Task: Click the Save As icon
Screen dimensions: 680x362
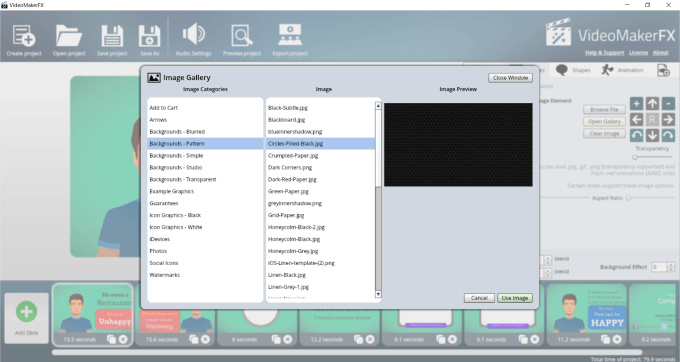Action: click(149, 36)
